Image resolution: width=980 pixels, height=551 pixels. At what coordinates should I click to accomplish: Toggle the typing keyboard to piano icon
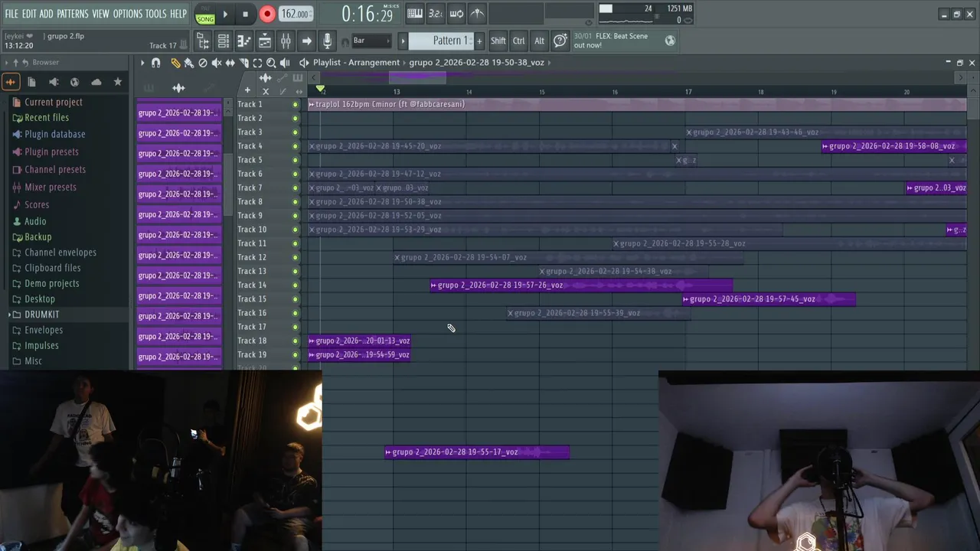tap(414, 13)
